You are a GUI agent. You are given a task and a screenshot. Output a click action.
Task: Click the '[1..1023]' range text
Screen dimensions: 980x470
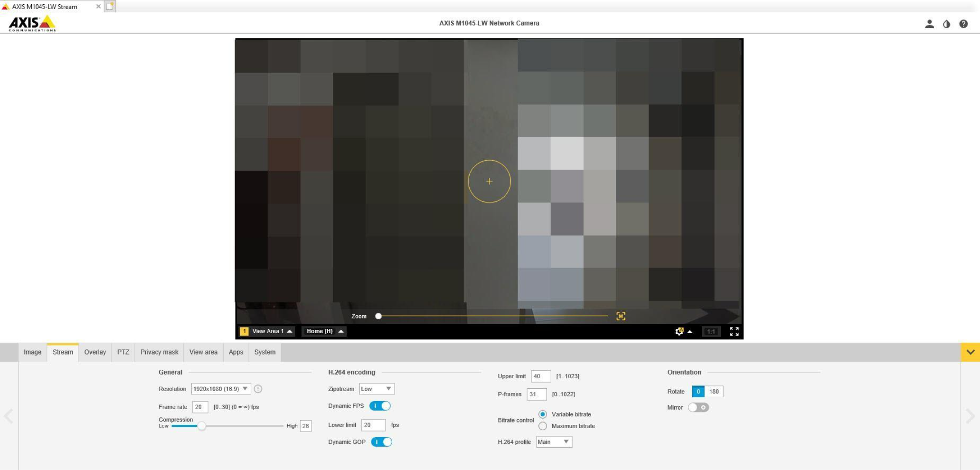567,376
